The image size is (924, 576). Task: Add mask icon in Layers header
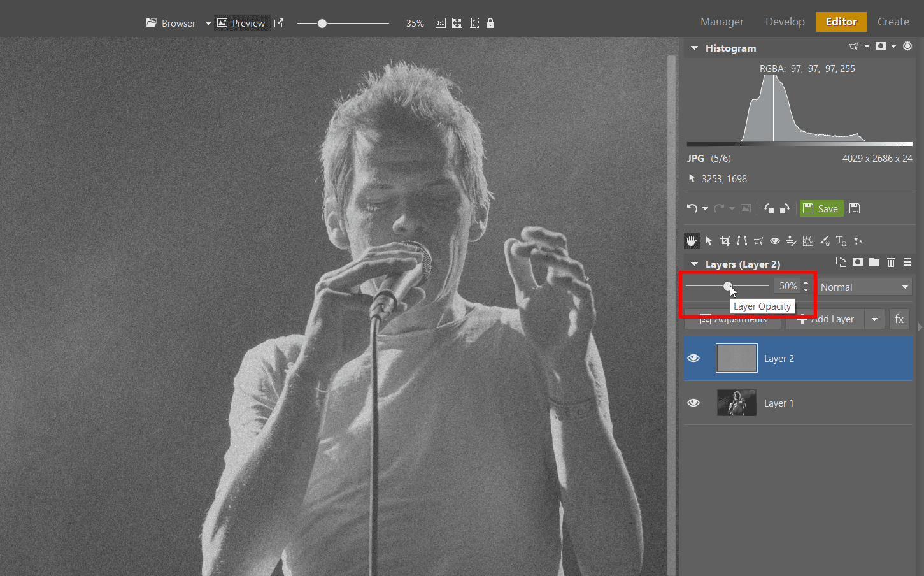858,262
